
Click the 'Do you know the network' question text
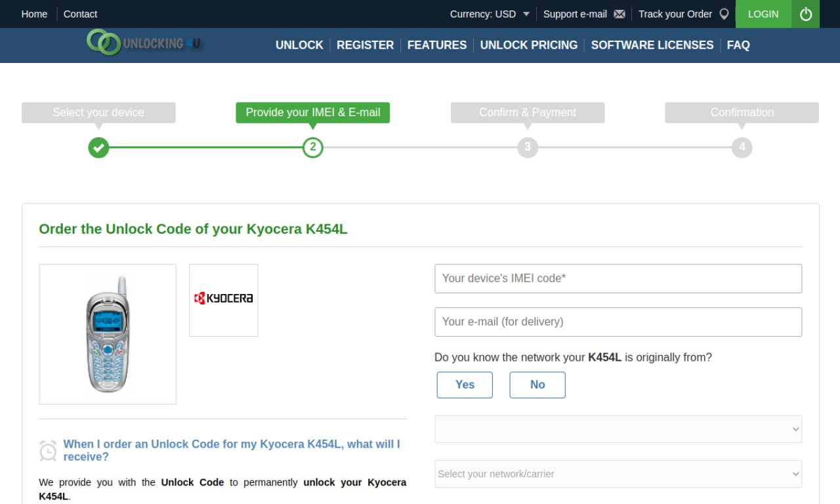[573, 358]
